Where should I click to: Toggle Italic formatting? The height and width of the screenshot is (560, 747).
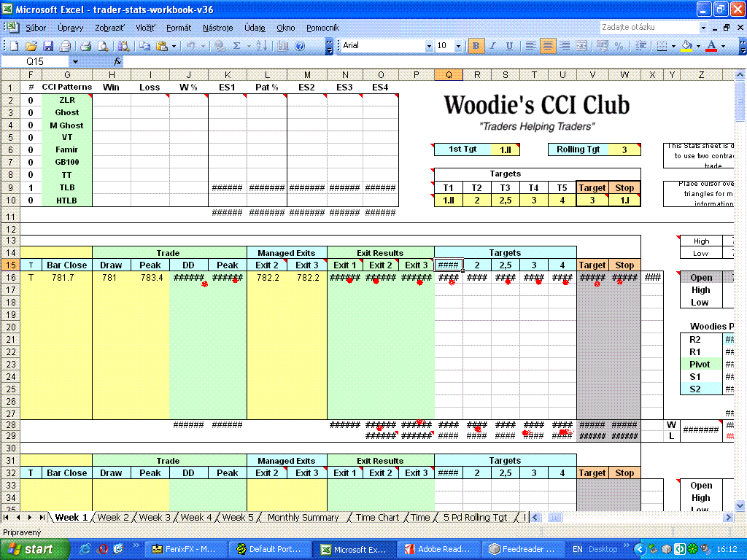(x=492, y=46)
